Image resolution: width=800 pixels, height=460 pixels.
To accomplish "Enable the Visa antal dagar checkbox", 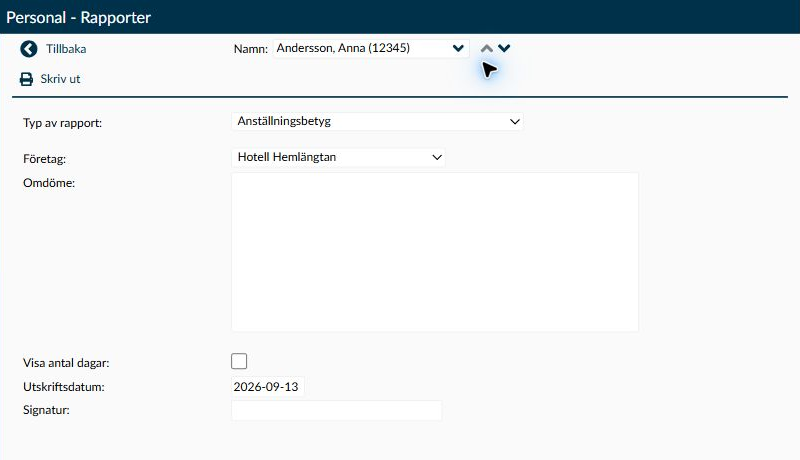I will pyautogui.click(x=239, y=361).
